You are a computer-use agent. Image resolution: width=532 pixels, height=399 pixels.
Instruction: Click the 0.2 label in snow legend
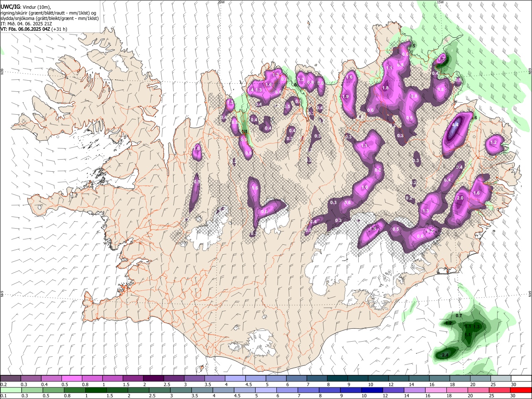click(x=4, y=384)
